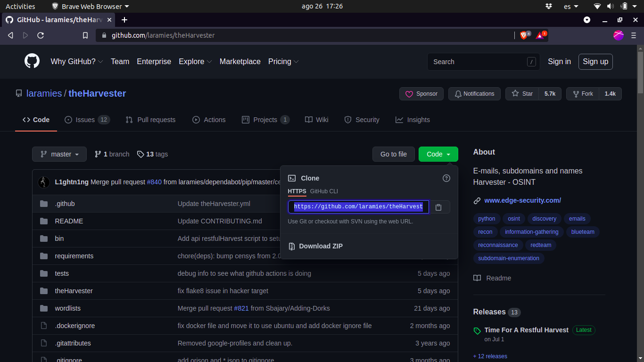Image resolution: width=644 pixels, height=362 pixels.
Task: Expand the Pricing menu
Action: [x=283, y=62]
